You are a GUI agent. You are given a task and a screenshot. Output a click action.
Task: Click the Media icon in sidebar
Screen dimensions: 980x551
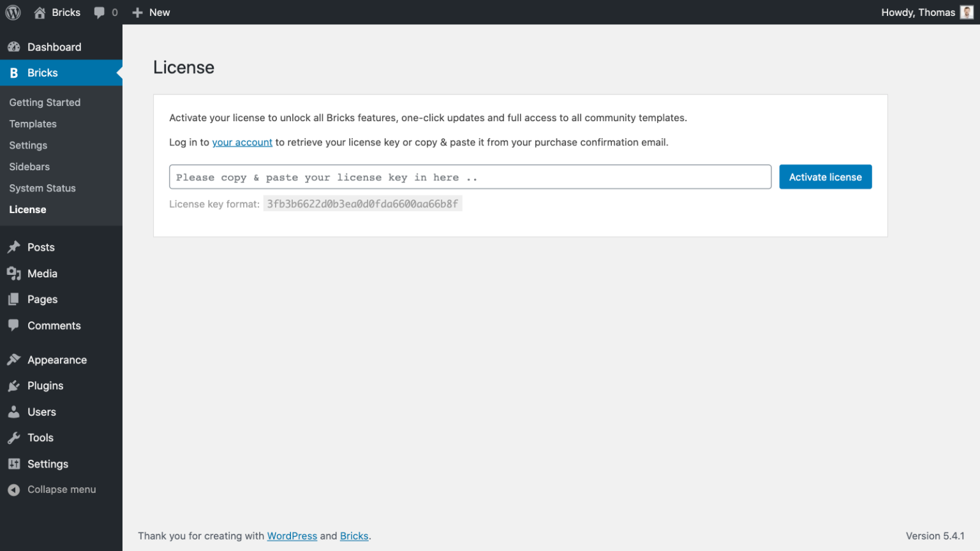pos(13,274)
